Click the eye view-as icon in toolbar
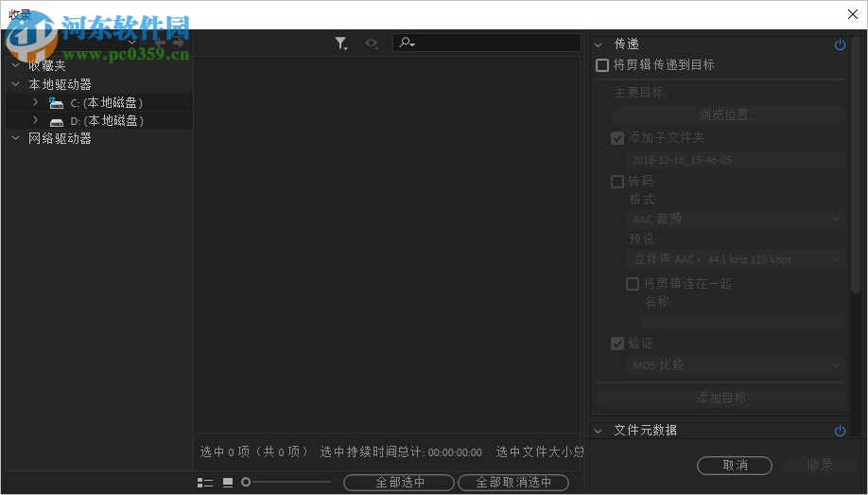The height and width of the screenshot is (495, 868). [372, 44]
